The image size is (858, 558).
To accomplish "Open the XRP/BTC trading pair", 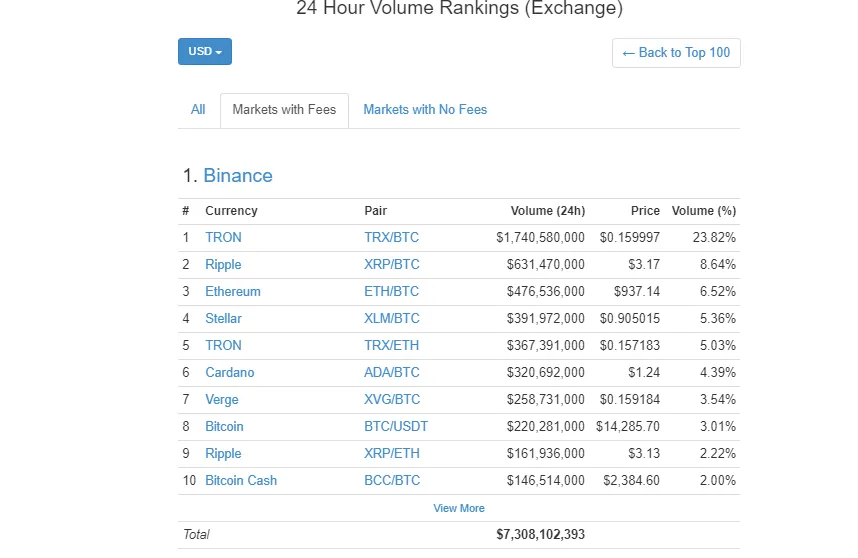I will pos(391,265).
